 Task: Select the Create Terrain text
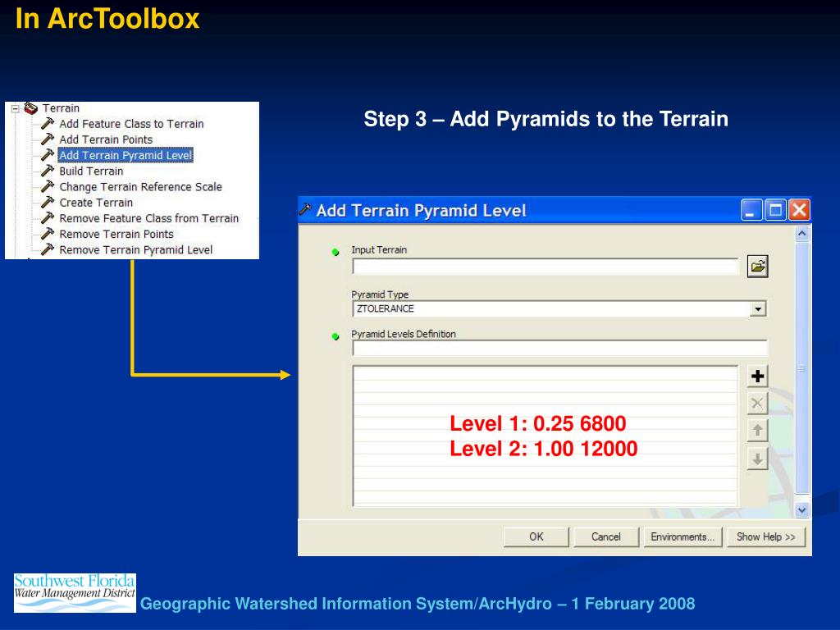coord(96,203)
